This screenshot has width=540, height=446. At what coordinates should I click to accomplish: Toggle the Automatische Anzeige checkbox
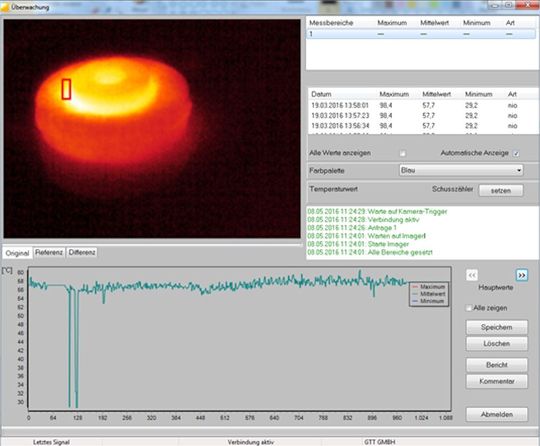pyautogui.click(x=516, y=153)
